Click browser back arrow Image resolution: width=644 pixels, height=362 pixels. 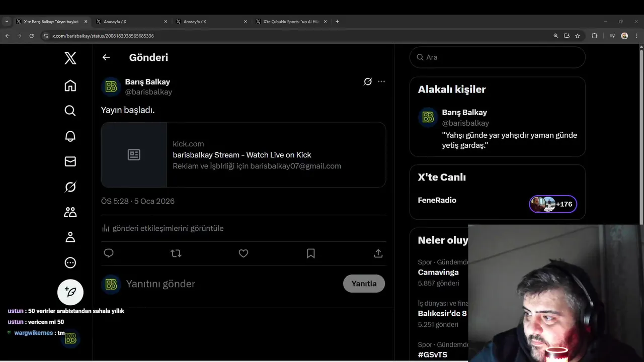[7, 36]
